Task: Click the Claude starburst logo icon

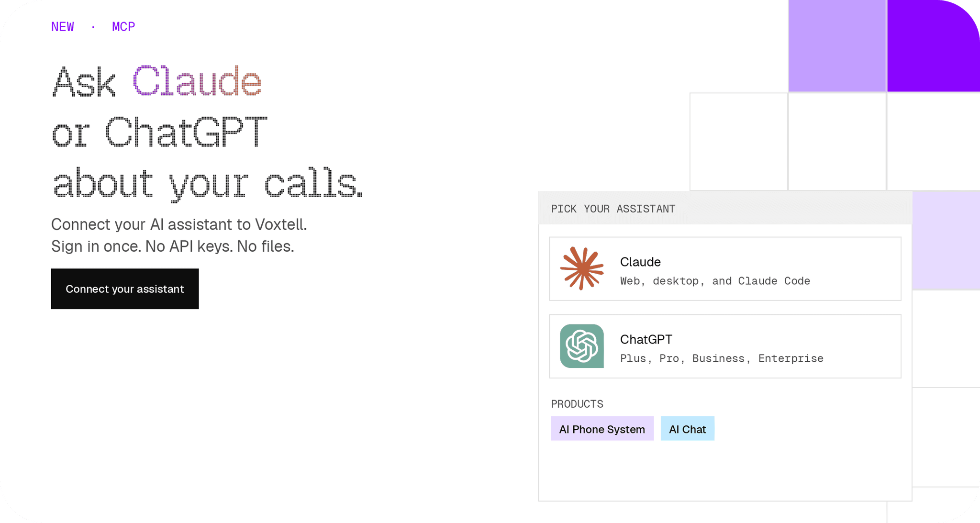Action: [x=582, y=268]
